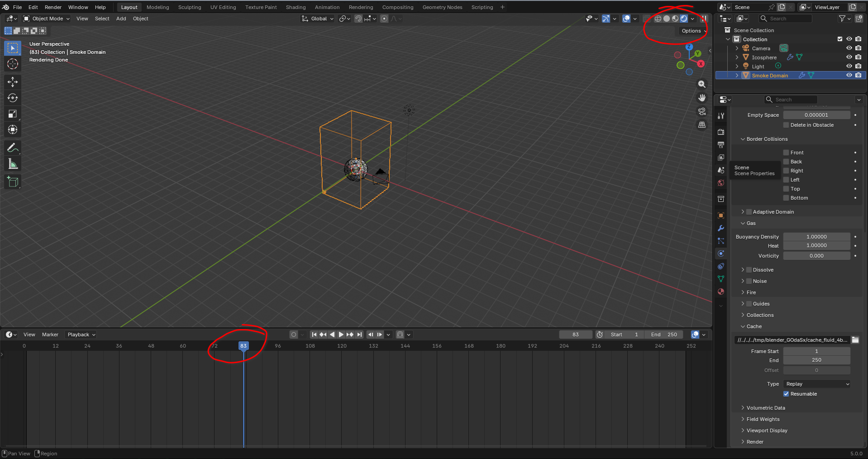
Task: Click the Vorticity value slider
Action: (816, 256)
